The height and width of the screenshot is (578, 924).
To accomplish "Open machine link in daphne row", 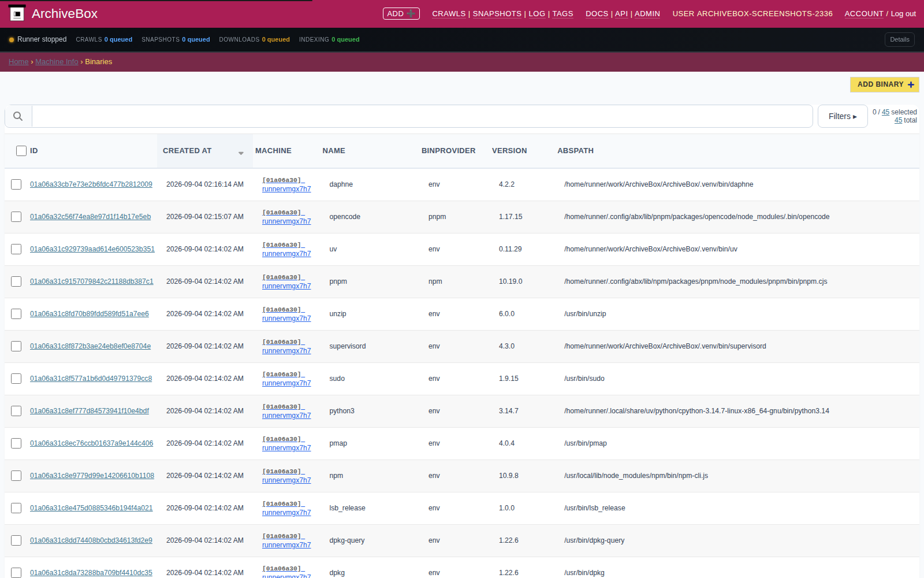I will coord(286,185).
